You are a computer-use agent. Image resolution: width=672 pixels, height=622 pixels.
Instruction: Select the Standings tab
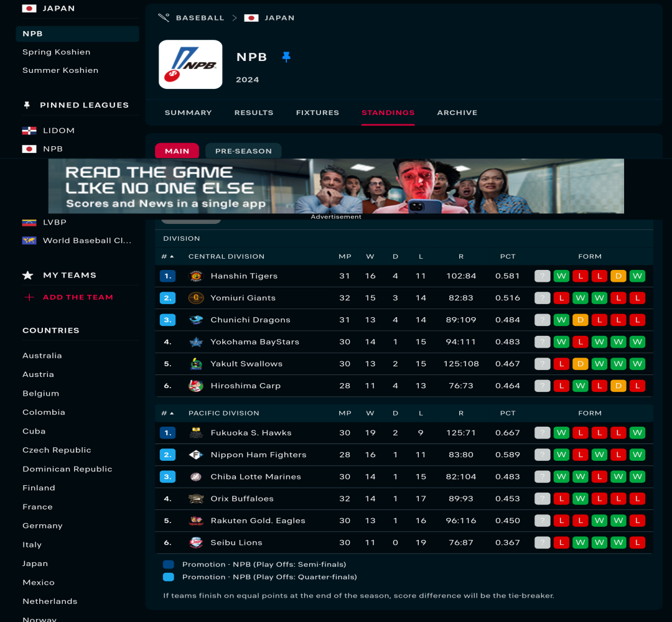pos(388,113)
